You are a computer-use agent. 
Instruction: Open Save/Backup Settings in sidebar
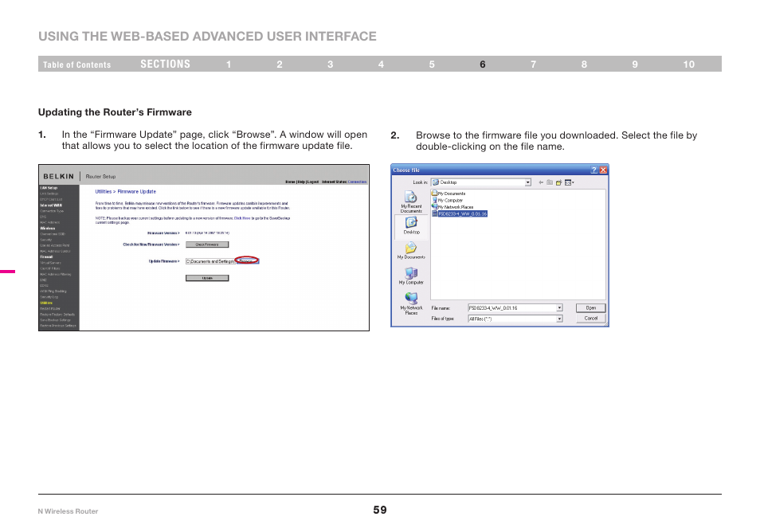pos(55,320)
